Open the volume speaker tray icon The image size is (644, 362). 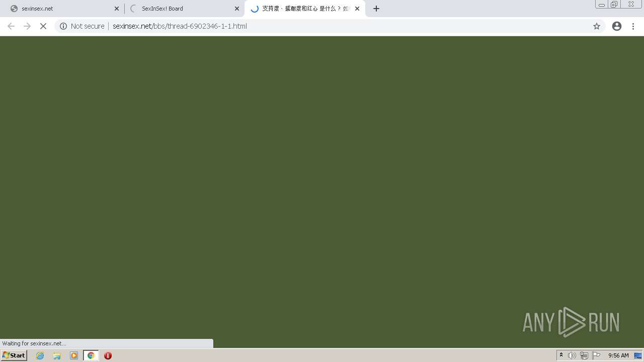tap(572, 355)
